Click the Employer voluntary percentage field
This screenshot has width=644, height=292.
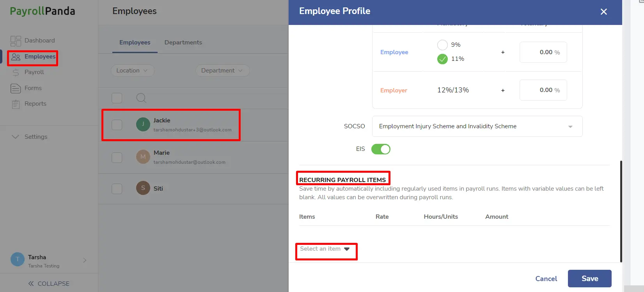pyautogui.click(x=543, y=90)
